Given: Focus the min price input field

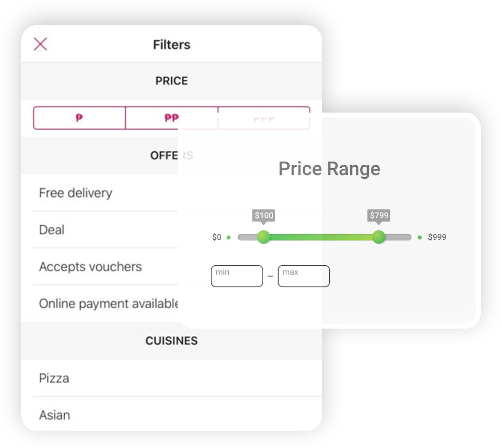Looking at the screenshot, I should pos(237,276).
